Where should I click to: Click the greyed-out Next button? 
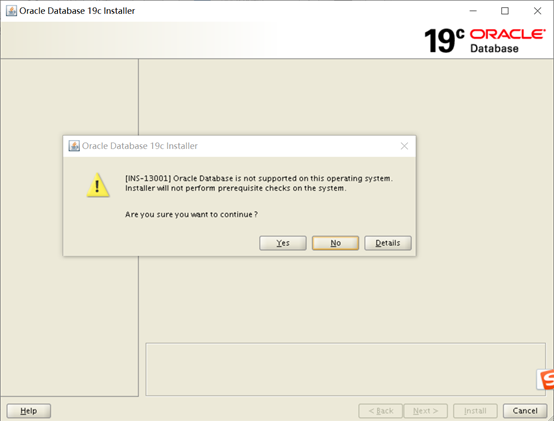tap(425, 411)
